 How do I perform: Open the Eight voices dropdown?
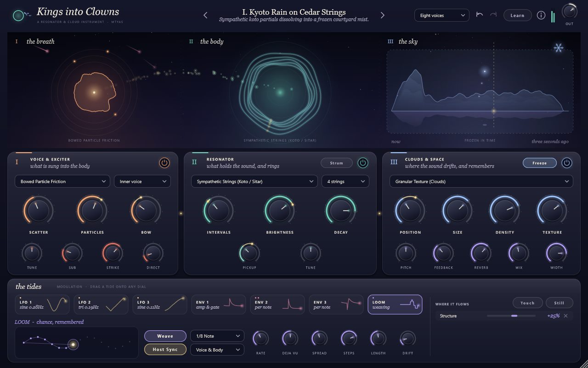442,16
